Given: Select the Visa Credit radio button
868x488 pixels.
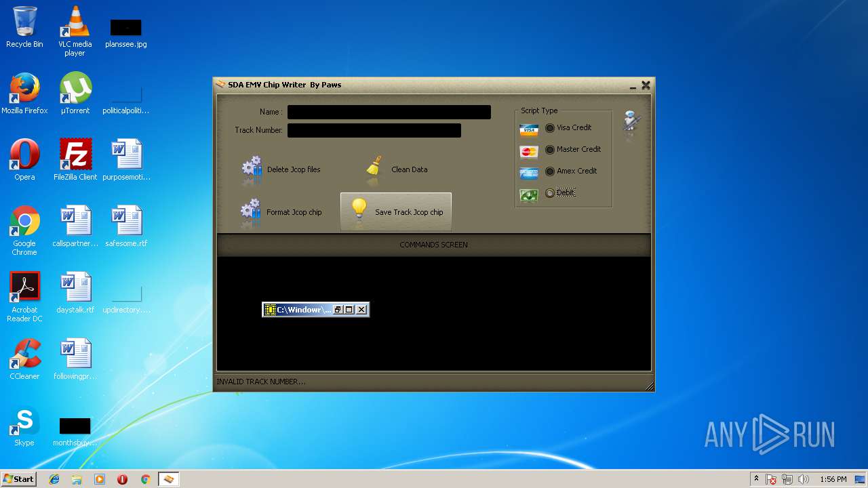Looking at the screenshot, I should click(x=550, y=127).
